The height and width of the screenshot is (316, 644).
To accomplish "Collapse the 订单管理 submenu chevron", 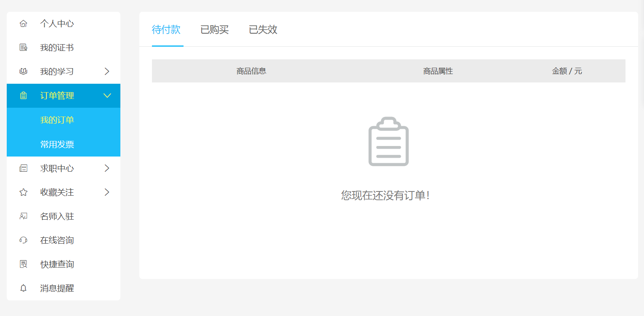I will pyautogui.click(x=107, y=96).
